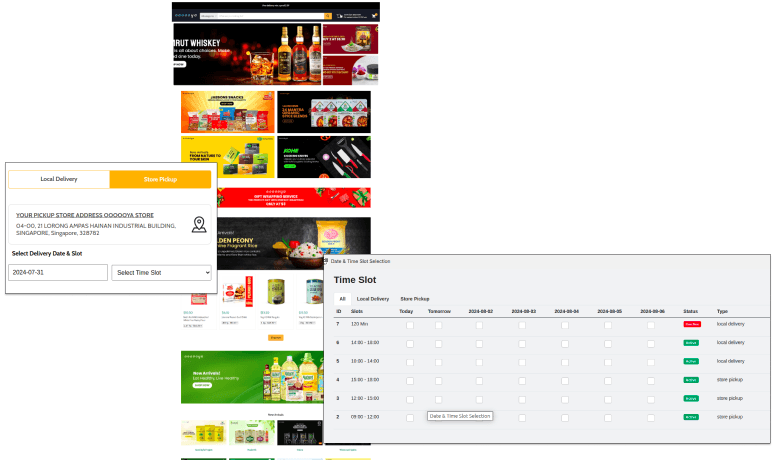
Task: Click the shop now button on whiskey banner
Action: click(179, 65)
